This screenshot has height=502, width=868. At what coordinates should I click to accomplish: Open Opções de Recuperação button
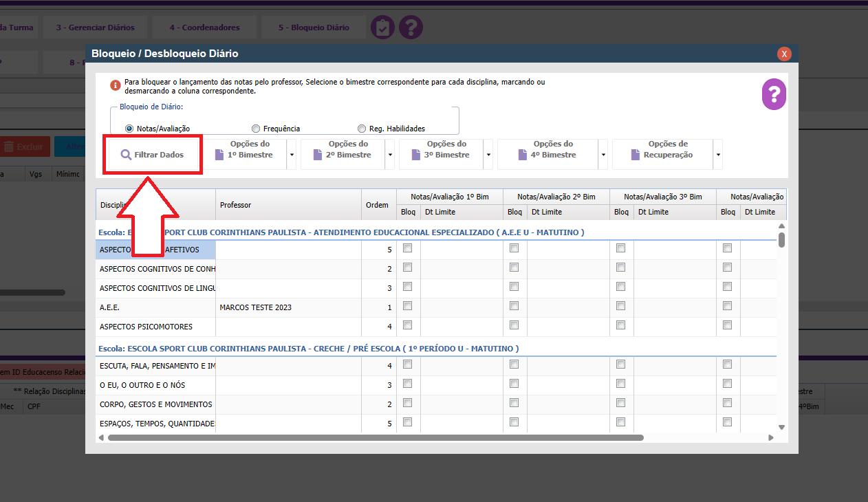662,150
